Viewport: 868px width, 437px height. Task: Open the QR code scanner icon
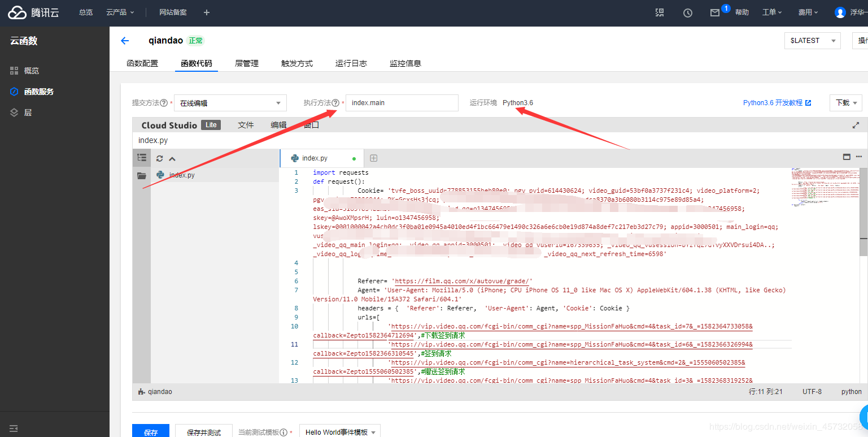click(x=660, y=12)
